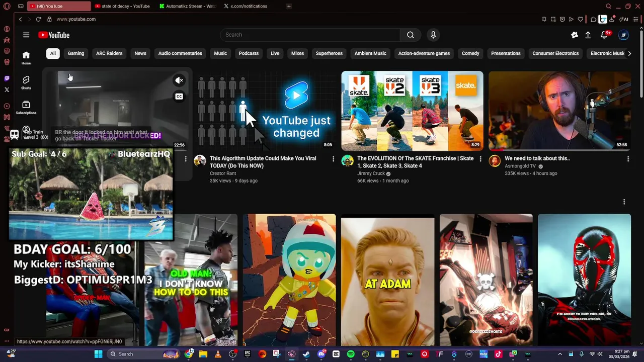This screenshot has width=644, height=362.
Task: Open browser downloads icon
Action: point(612,19)
